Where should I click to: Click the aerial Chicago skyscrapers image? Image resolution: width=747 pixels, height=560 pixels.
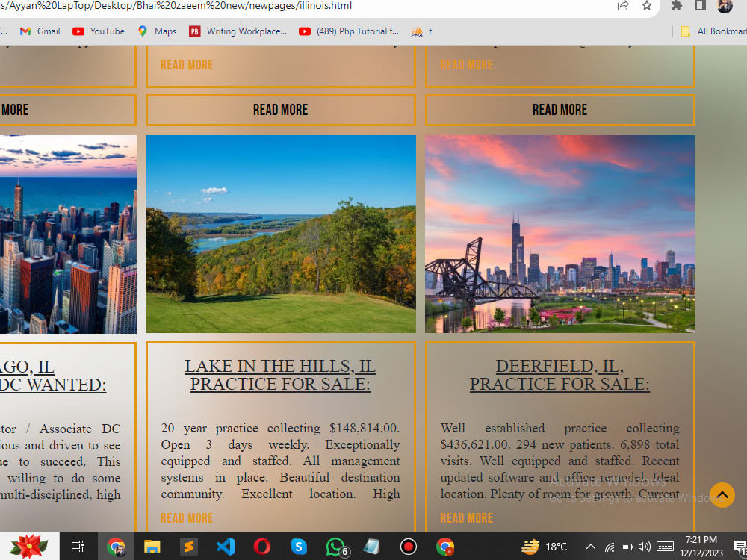[x=68, y=234]
